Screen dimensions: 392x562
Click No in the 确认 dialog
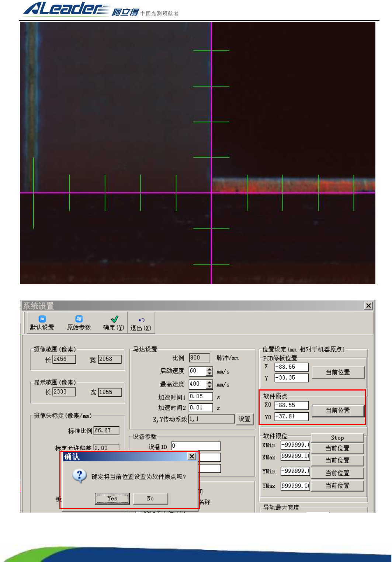pos(150,499)
